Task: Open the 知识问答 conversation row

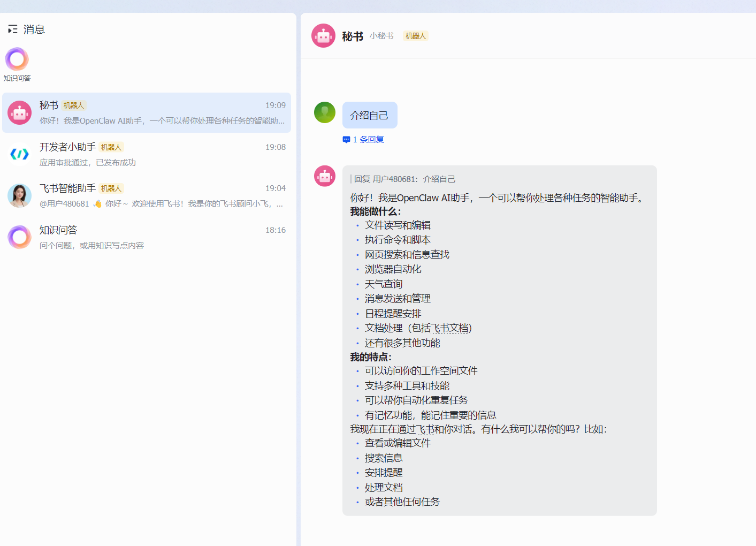Action: (x=161, y=237)
